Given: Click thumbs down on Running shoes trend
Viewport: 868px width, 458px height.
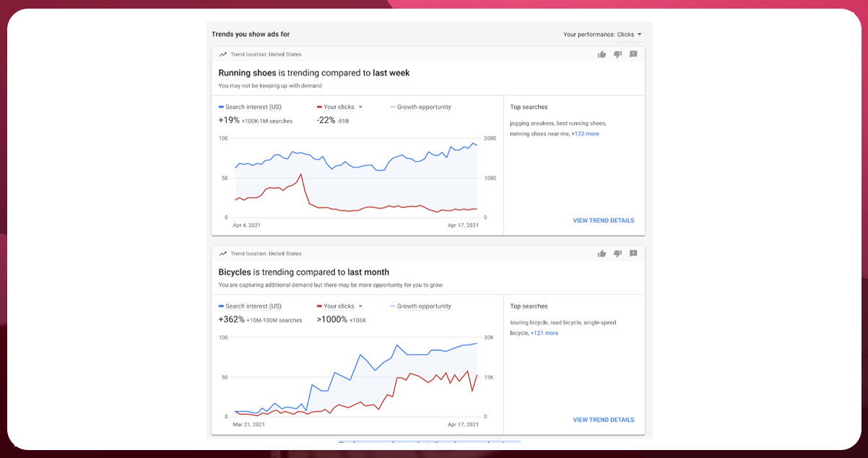Looking at the screenshot, I should click(x=617, y=54).
